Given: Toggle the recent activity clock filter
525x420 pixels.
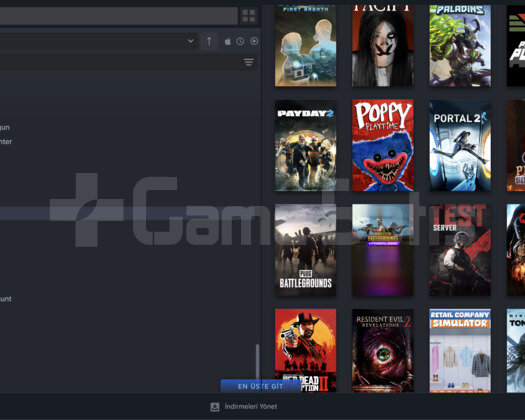Looking at the screenshot, I should click(x=240, y=41).
